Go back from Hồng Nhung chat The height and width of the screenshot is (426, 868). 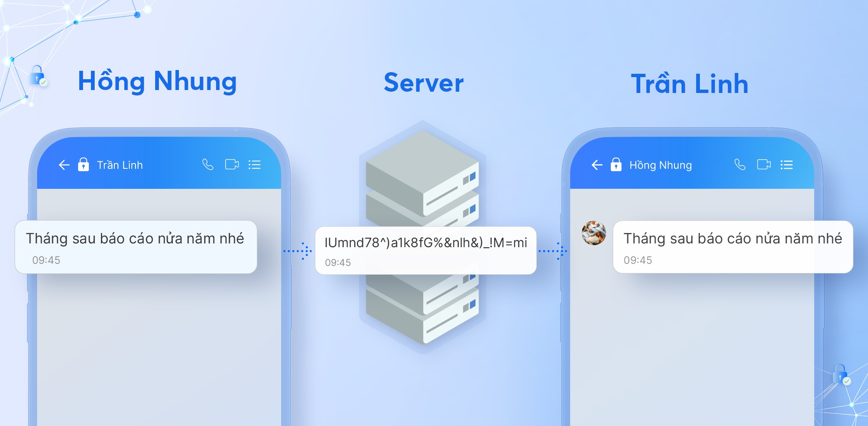[x=597, y=165]
